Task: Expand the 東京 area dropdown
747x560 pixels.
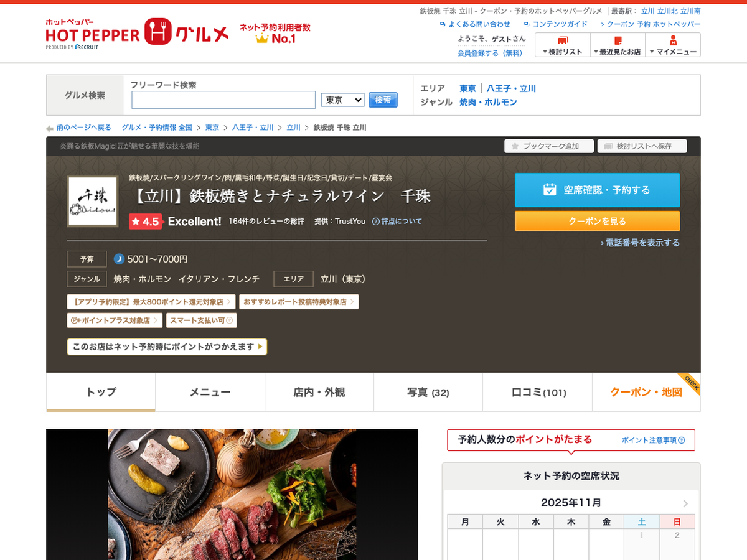Action: click(x=342, y=100)
